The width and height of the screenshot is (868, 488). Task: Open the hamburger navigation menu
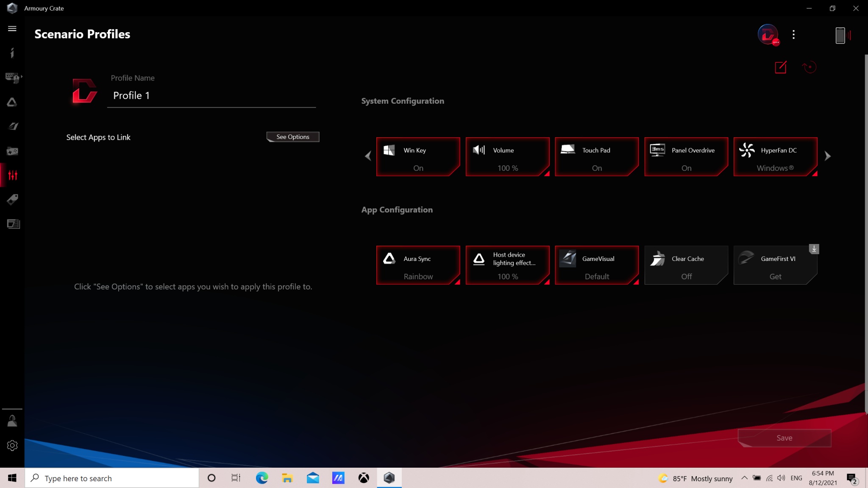[x=12, y=28]
